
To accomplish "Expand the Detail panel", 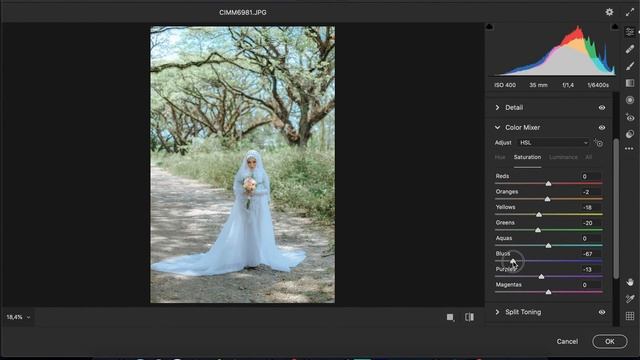I will tap(497, 108).
